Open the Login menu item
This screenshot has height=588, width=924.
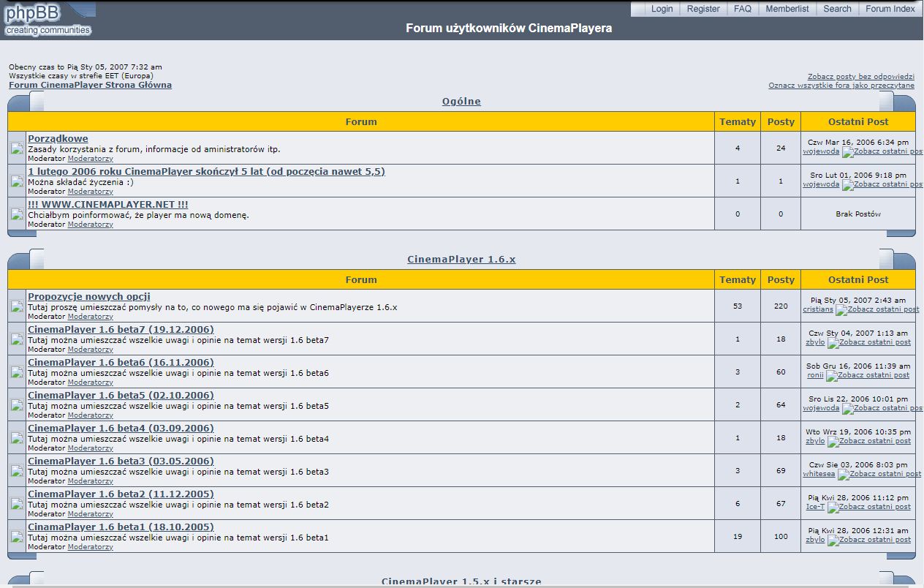pos(662,9)
